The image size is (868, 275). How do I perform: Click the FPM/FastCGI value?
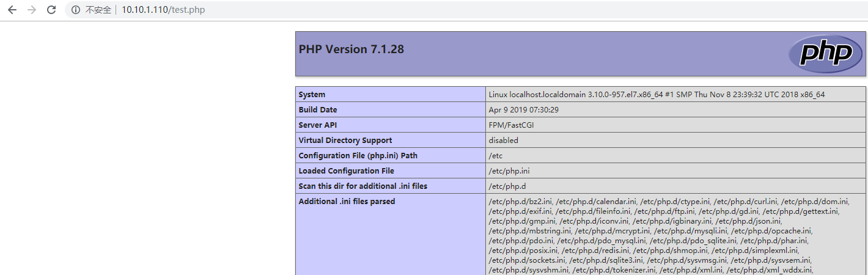coord(512,125)
